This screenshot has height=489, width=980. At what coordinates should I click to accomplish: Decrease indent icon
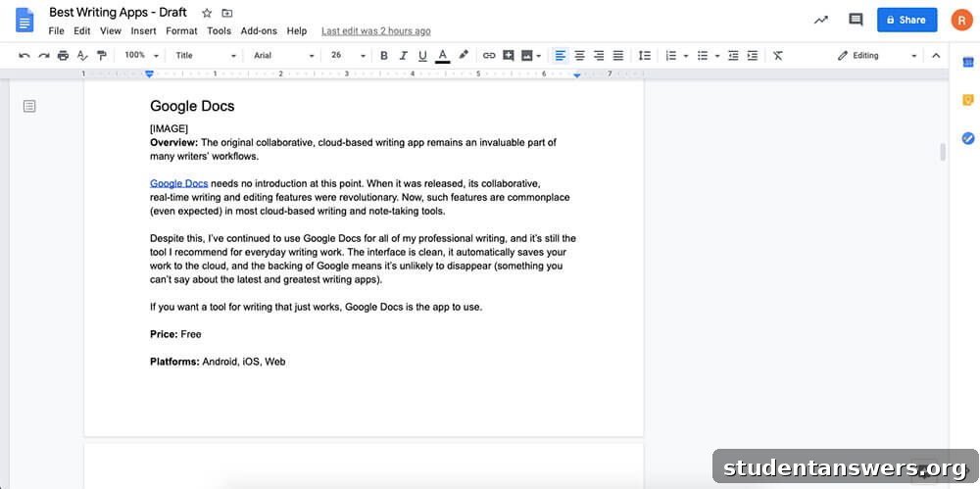click(734, 56)
